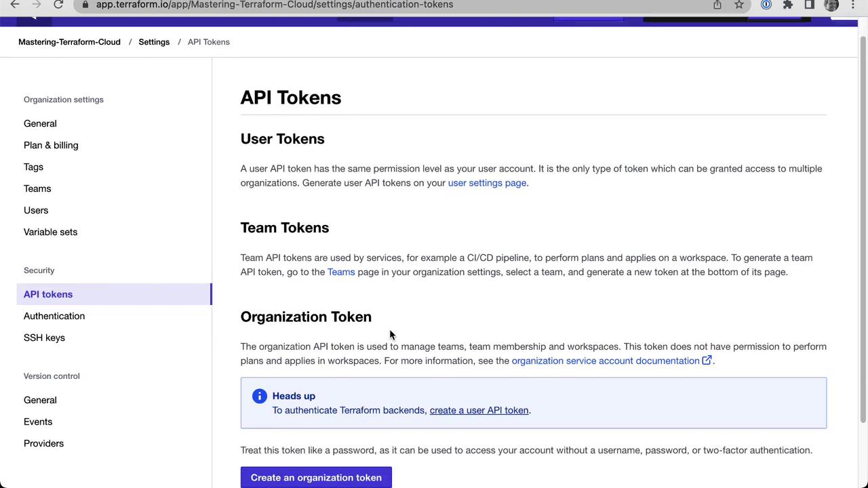This screenshot has width=868, height=488.
Task: Click the Team Tokens heading
Action: (x=285, y=228)
